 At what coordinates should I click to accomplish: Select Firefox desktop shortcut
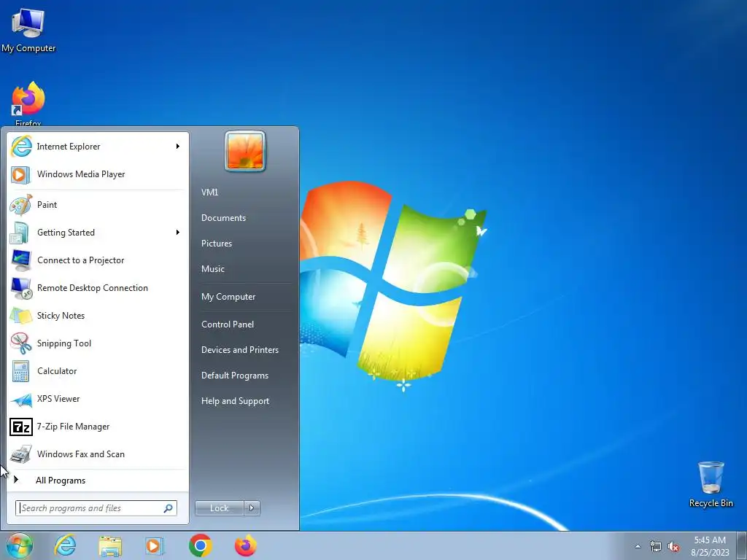(28, 104)
